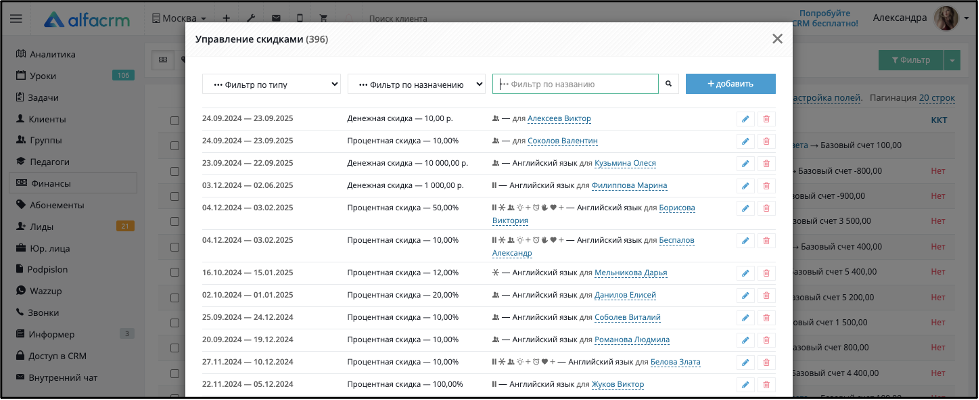Open the hamburger menu icon

tap(16, 19)
